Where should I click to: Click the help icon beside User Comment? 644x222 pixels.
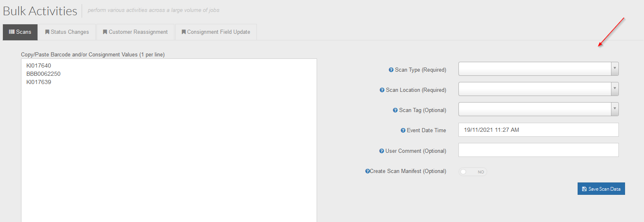381,151
